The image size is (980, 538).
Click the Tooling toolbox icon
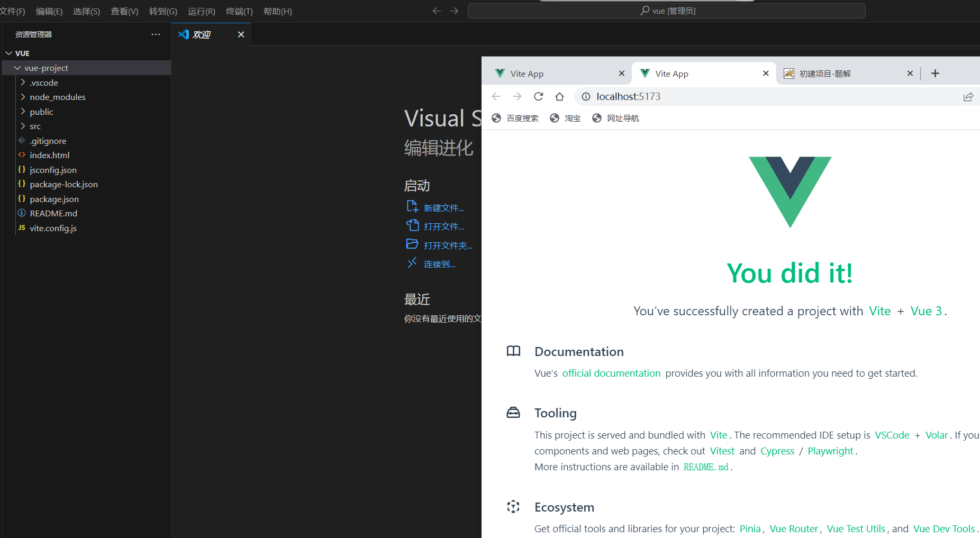(513, 413)
